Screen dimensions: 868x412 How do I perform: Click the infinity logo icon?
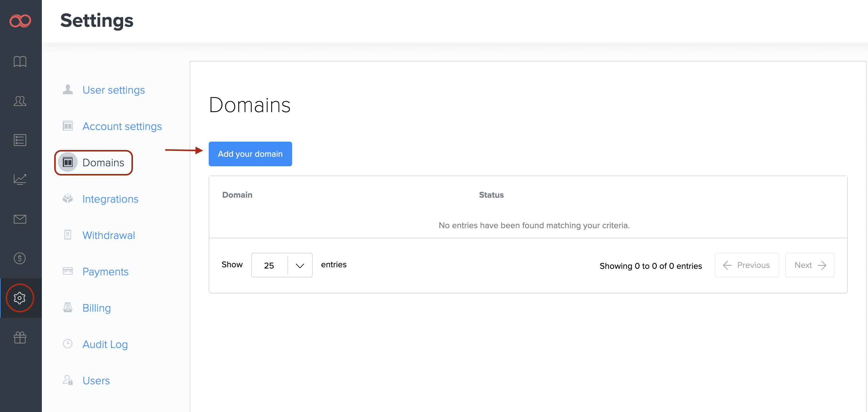pos(20,21)
